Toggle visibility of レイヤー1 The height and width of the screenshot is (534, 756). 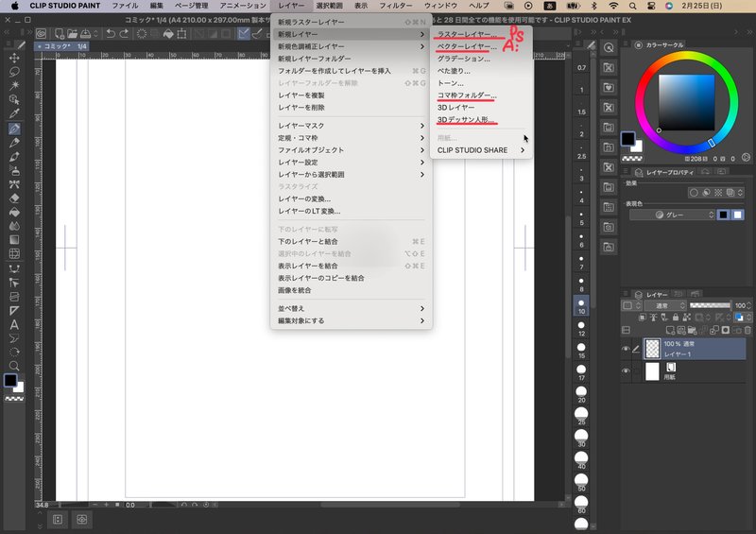[626, 349]
